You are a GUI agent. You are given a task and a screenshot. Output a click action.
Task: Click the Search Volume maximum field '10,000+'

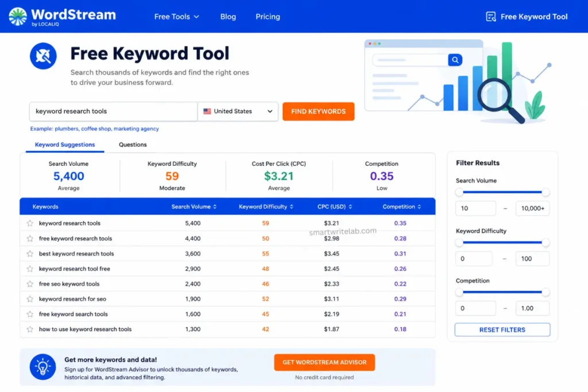(x=532, y=208)
